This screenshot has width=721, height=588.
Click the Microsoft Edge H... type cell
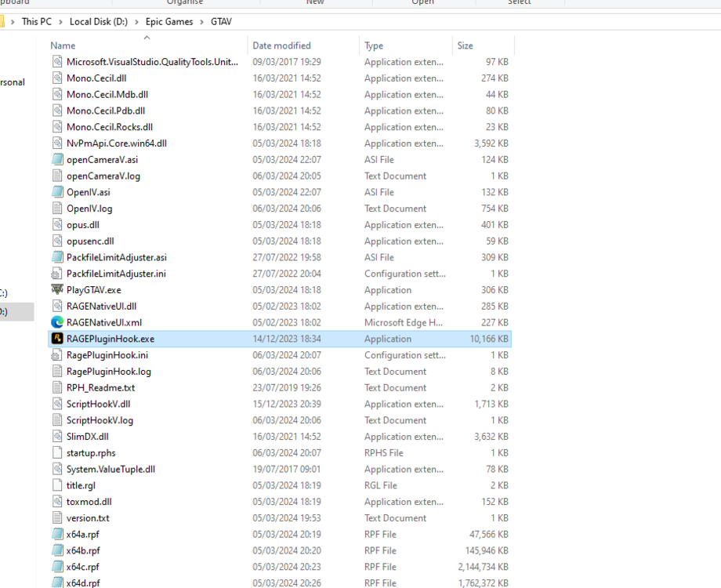click(404, 322)
